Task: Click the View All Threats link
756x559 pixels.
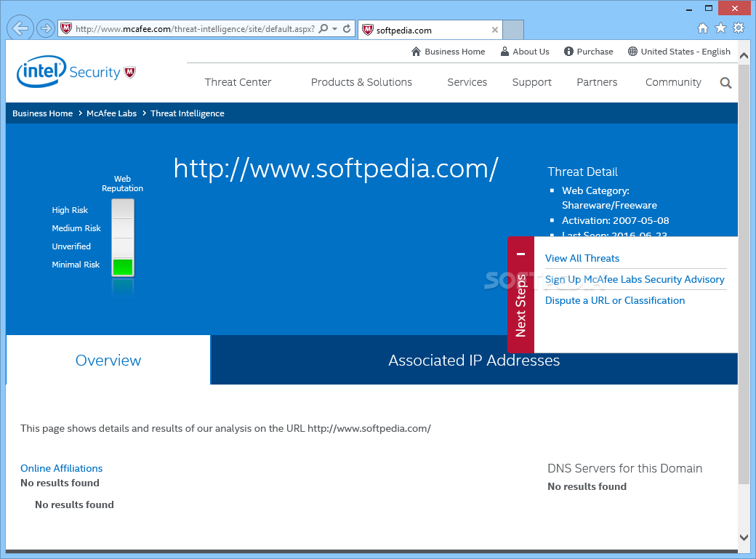Action: tap(582, 258)
